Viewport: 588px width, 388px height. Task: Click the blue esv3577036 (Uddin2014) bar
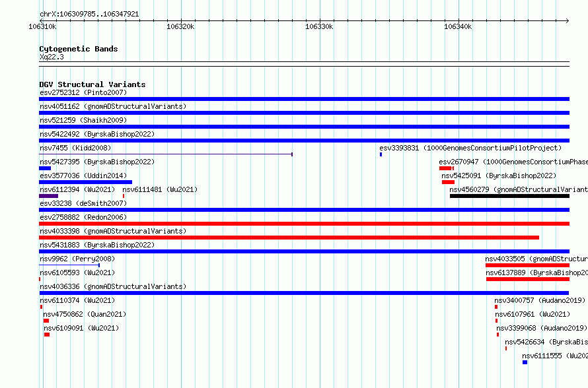click(85, 182)
